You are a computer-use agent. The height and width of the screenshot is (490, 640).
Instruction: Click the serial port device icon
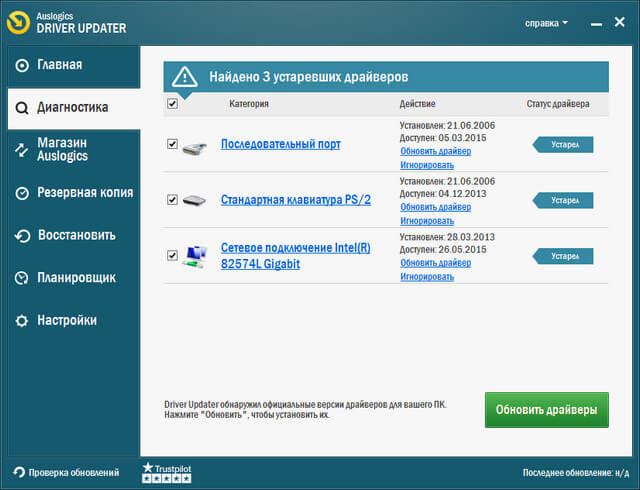pos(195,145)
